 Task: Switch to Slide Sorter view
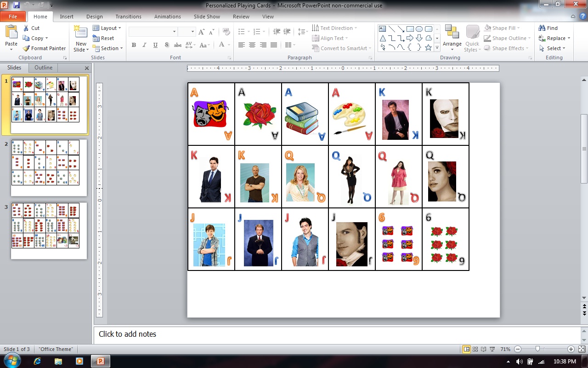click(x=475, y=349)
